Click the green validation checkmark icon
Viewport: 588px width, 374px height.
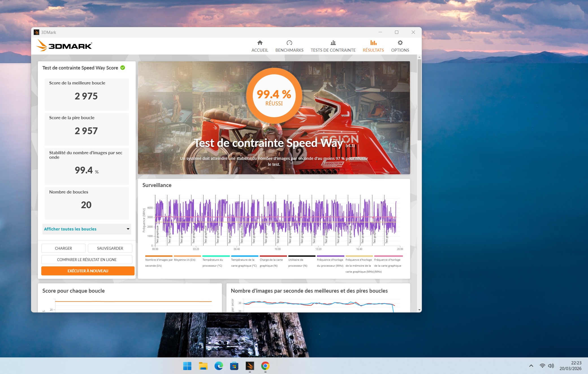pos(123,68)
